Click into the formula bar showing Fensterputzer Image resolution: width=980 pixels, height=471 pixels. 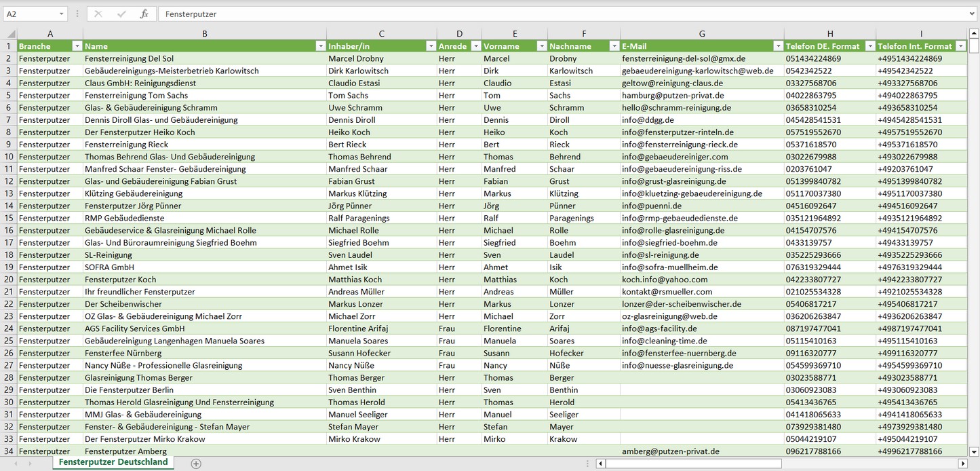coord(543,14)
